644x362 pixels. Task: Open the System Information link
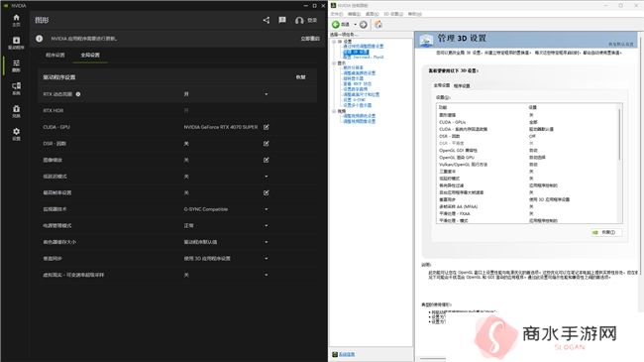coord(347,354)
